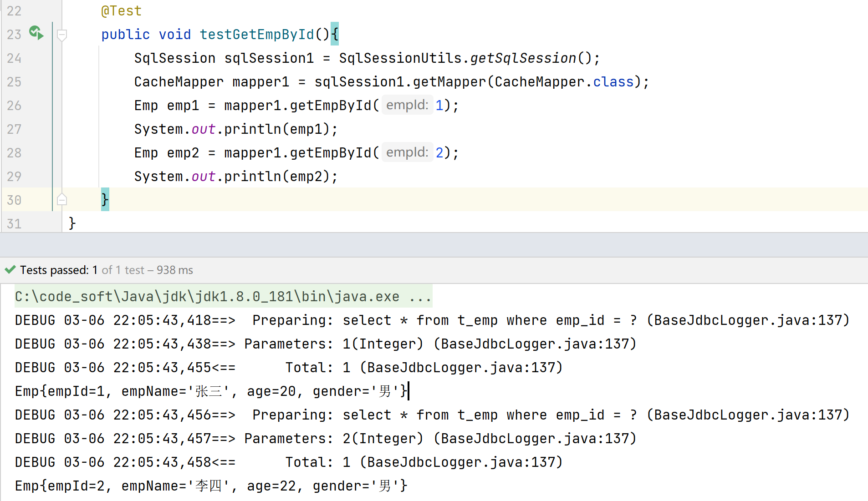
Task: Click println(emp2) statement on line 29
Action: click(x=236, y=176)
